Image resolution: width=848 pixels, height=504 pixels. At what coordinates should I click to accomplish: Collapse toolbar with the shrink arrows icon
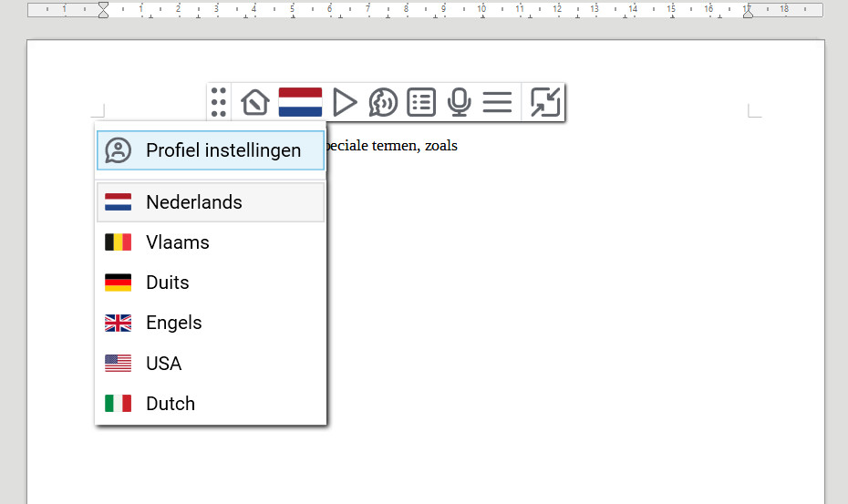point(545,102)
